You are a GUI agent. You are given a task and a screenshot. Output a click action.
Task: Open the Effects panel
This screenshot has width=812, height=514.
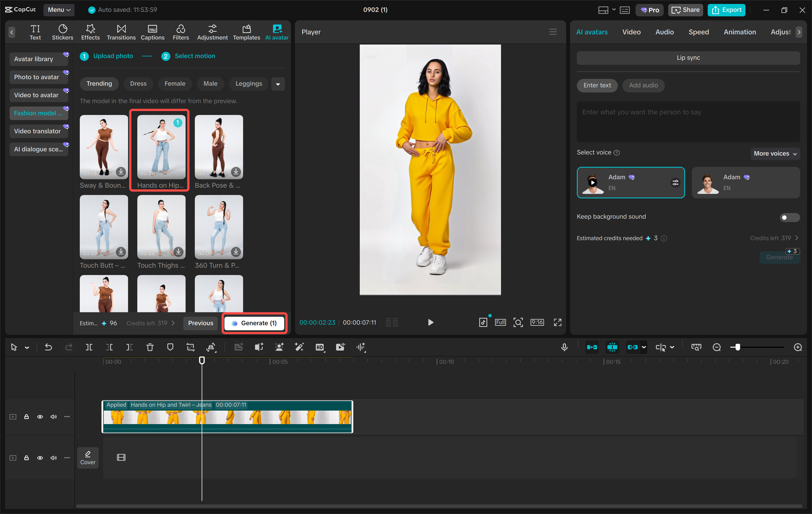(90, 32)
